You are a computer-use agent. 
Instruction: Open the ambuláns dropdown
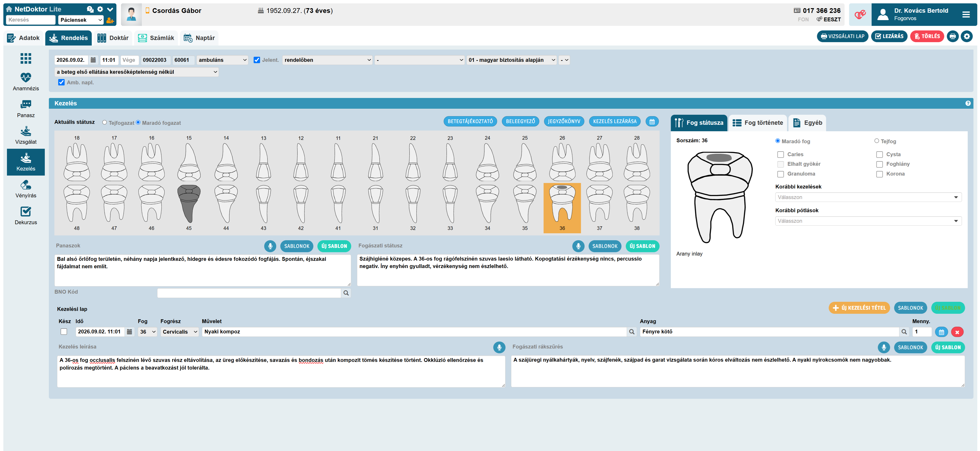pyautogui.click(x=222, y=60)
